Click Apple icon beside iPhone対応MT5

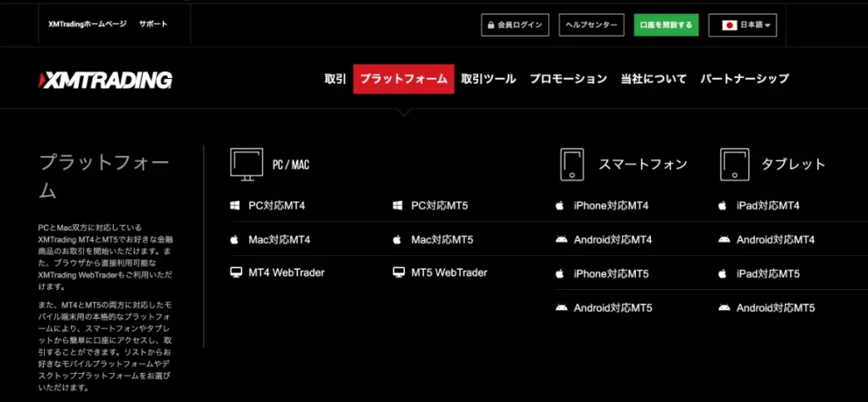pos(559,274)
